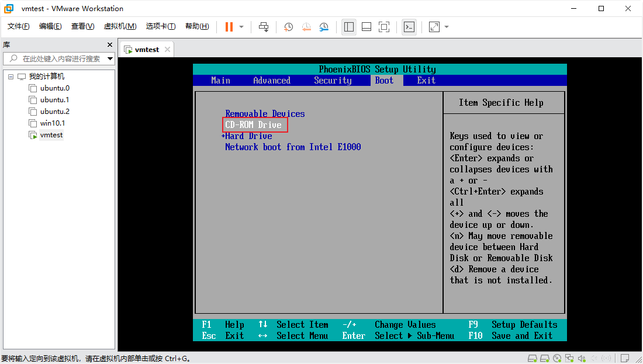Select ubuntu.1 in the library
This screenshot has height=364, width=643.
point(54,100)
